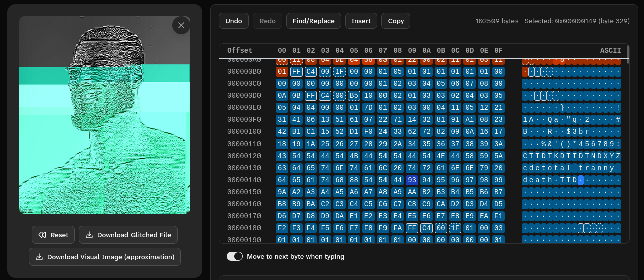The width and height of the screenshot is (644, 280).
Task: Select the '}' ASCII character in row 000000E0
Action: (563, 108)
